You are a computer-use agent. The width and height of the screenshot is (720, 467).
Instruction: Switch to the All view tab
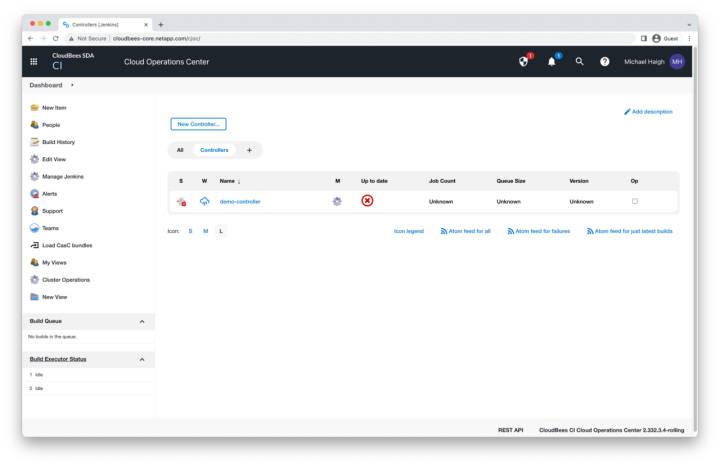(x=180, y=150)
